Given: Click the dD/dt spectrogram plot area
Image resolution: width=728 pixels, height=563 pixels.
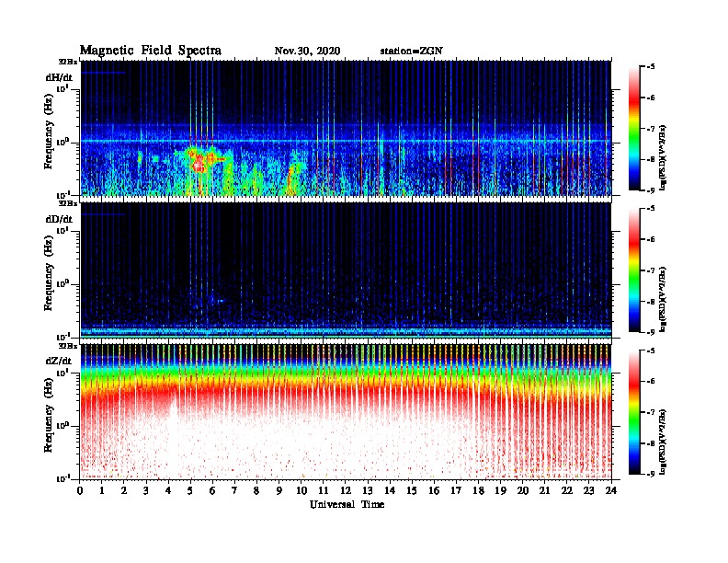Looking at the screenshot, I should tap(346, 270).
